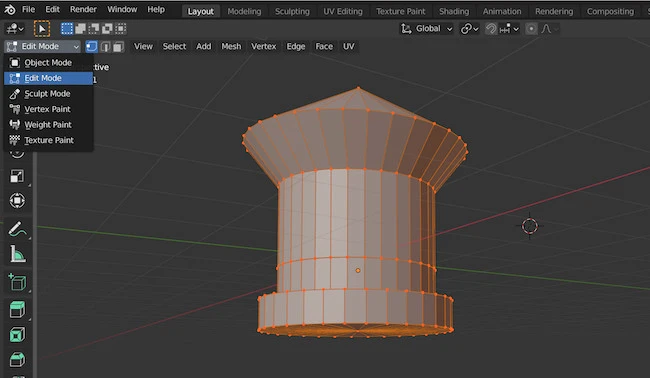Click the Blender logo icon
650x378 pixels.
10,9
